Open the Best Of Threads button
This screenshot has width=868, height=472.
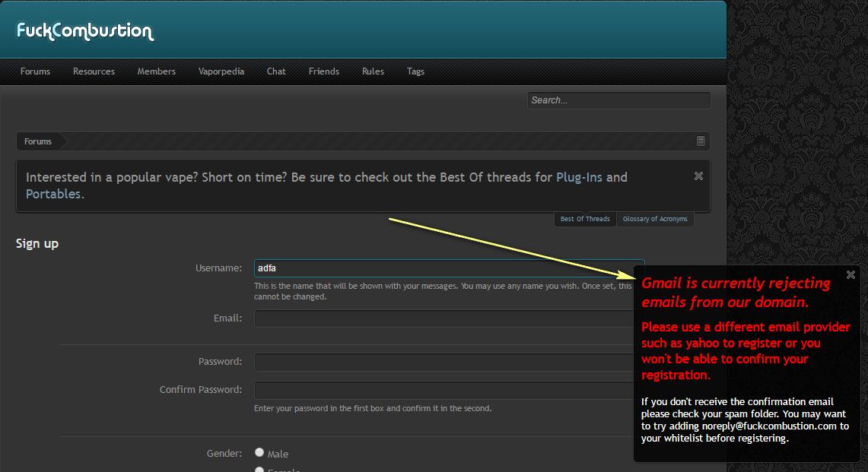[x=585, y=219]
